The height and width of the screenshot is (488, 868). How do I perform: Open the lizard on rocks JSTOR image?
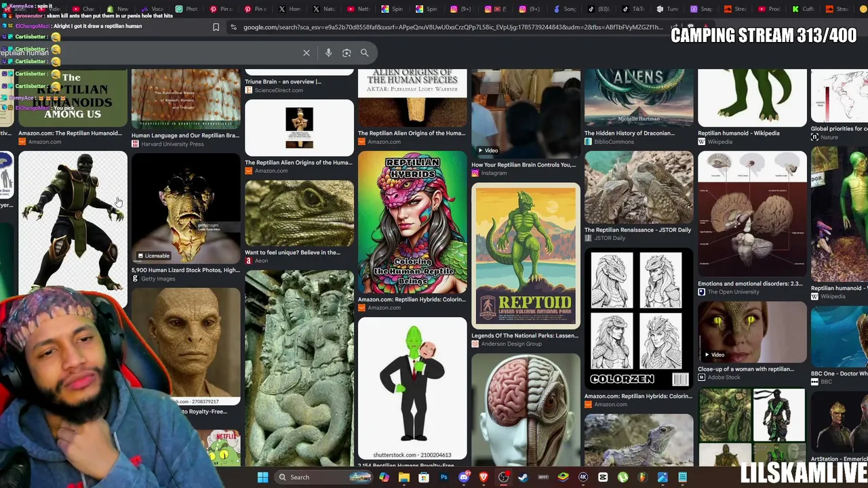coord(639,188)
